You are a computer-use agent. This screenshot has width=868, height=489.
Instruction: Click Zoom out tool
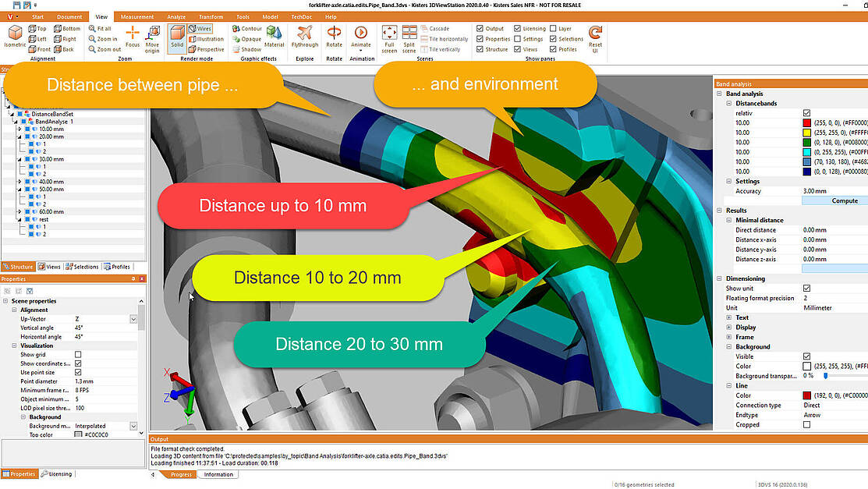click(105, 49)
